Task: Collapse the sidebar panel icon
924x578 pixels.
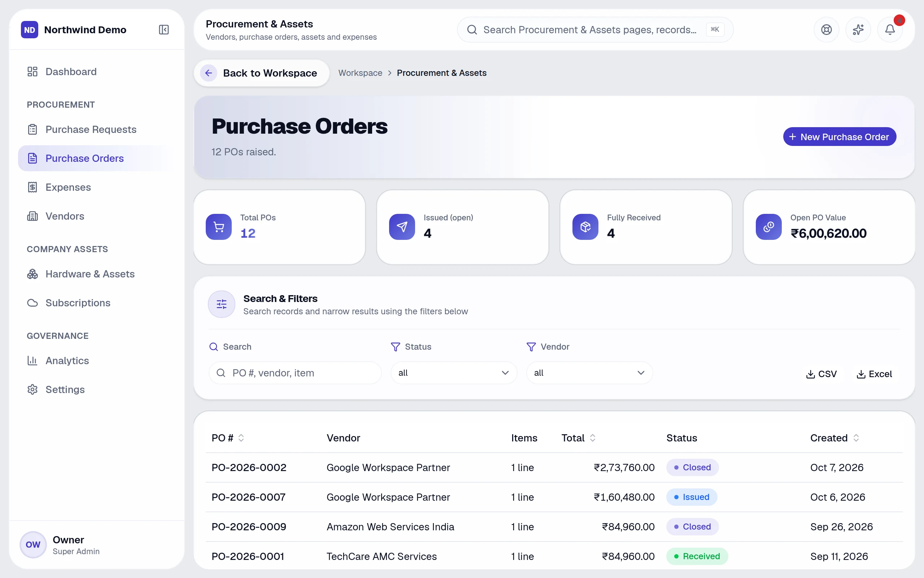Action: (x=164, y=29)
